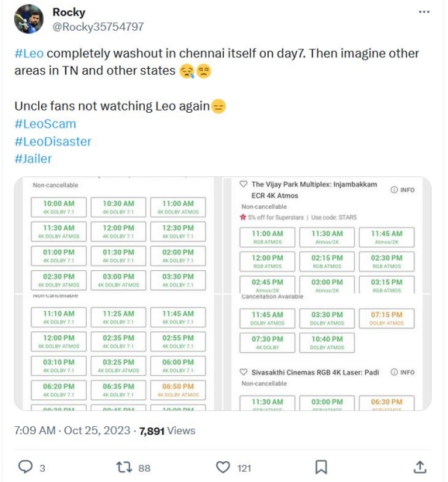Open the share icon menu

[420, 467]
